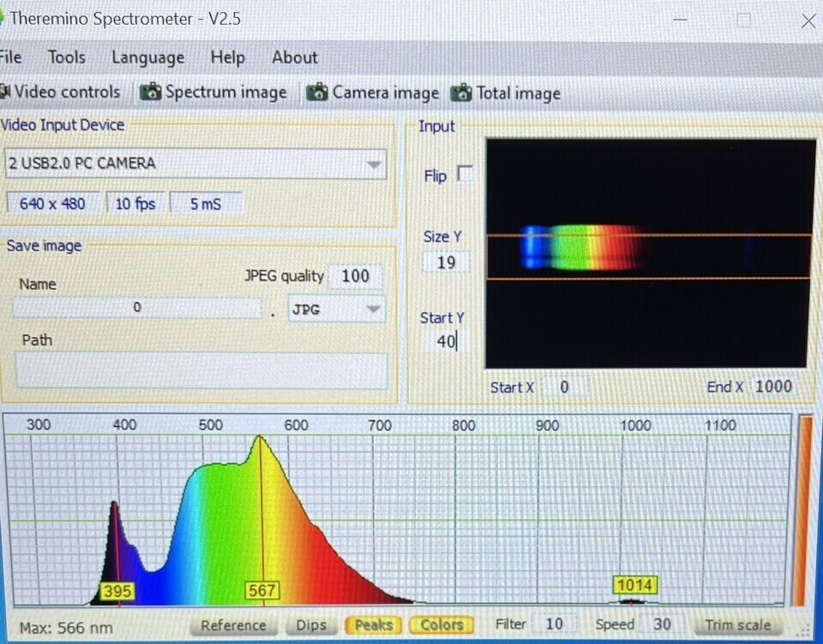Maximize the spectrometer window
This screenshot has width=823, height=644.
click(743, 21)
